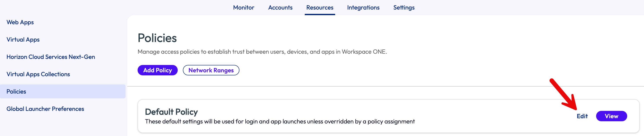Open Horizon Cloud Services Next-Gen
644x136 pixels.
click(51, 57)
